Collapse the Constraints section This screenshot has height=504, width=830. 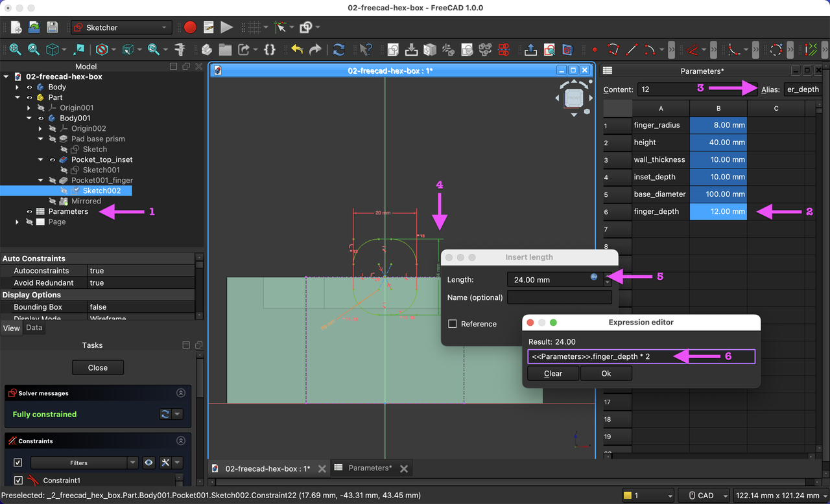click(181, 441)
